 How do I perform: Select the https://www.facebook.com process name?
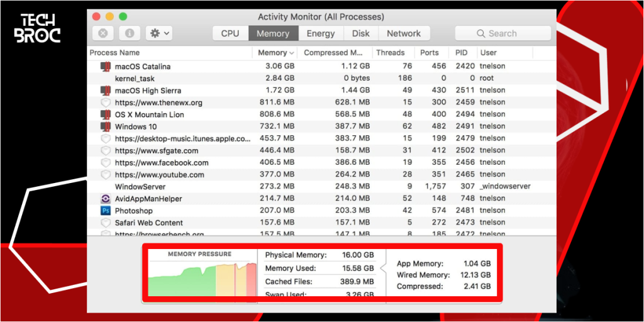[162, 163]
